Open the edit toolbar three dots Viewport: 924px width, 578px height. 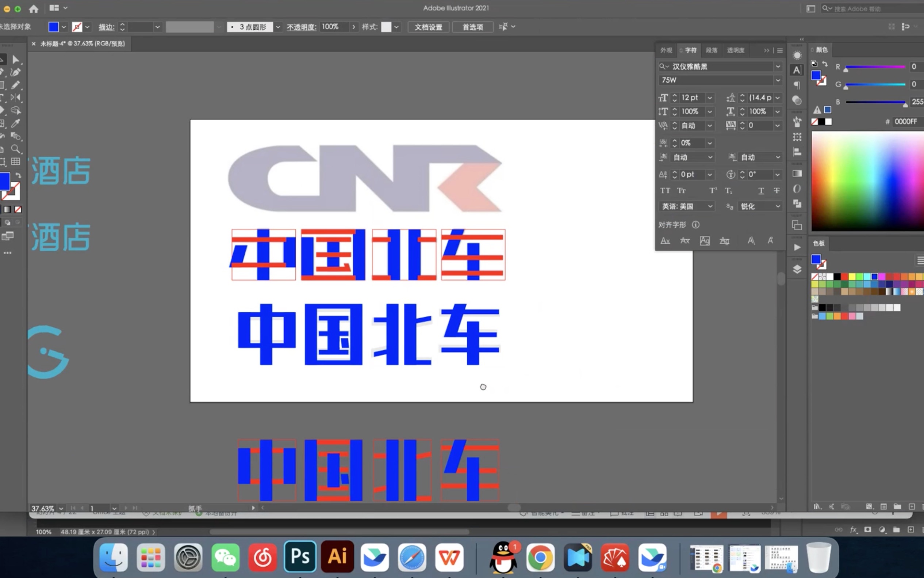[8, 253]
